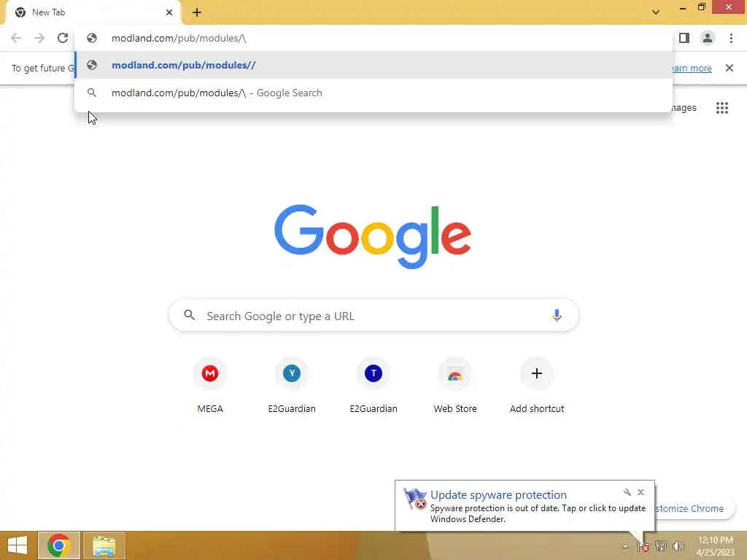This screenshot has width=747, height=560.
Task: Open the network tray icon
Action: click(661, 546)
